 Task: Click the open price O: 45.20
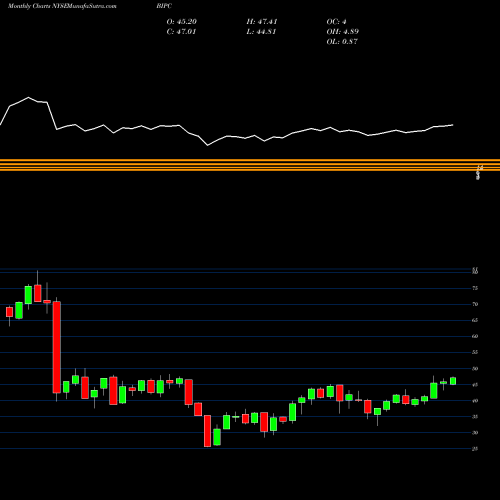182,22
